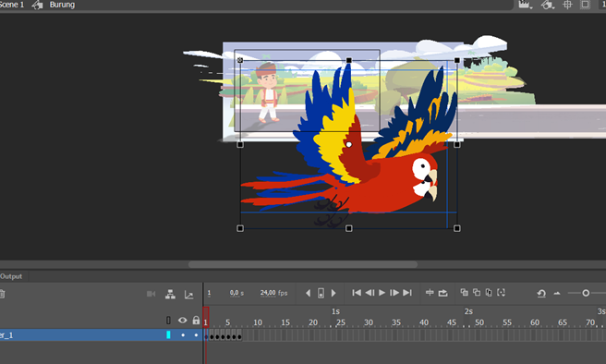
Task: Select the keyframe at frame 7
Action: point(239,337)
